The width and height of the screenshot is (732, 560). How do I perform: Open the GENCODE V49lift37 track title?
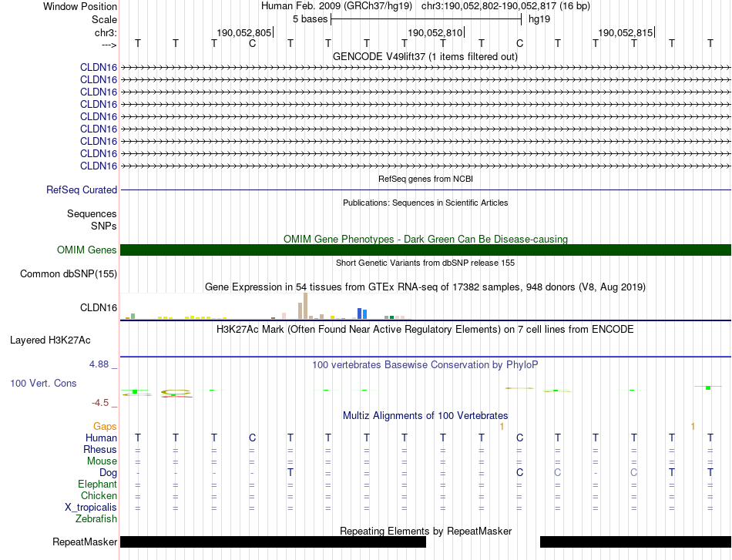coord(425,56)
